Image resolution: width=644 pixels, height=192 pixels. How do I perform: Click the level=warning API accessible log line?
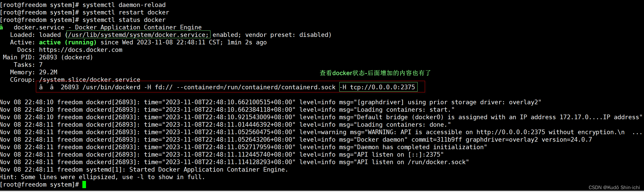[x=321, y=132]
